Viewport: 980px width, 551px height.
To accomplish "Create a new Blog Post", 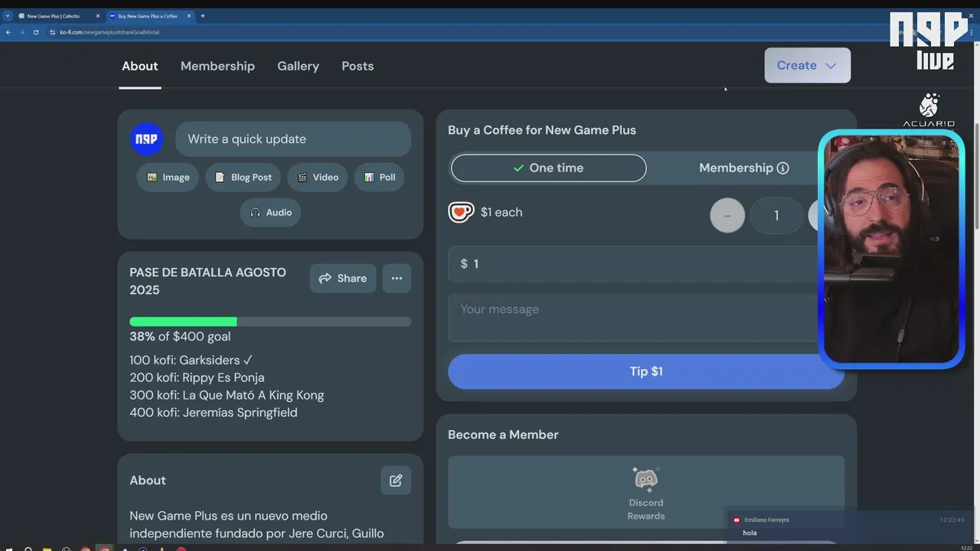I will [x=243, y=177].
